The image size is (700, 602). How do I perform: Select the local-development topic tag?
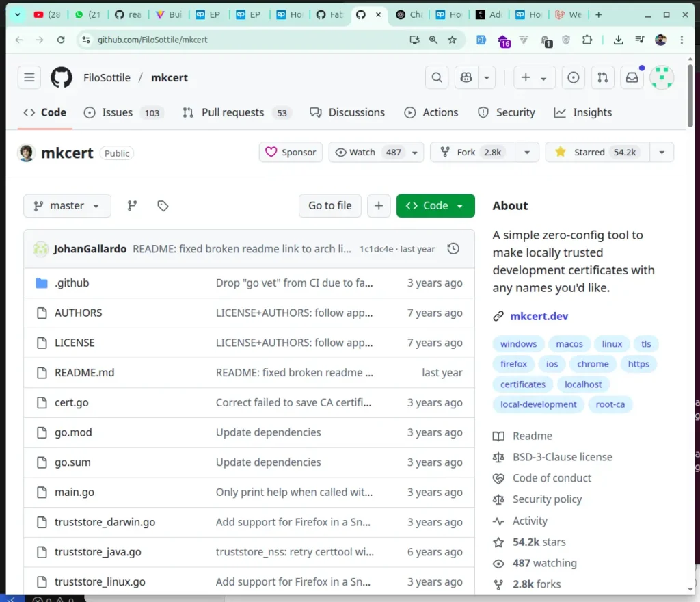(x=539, y=404)
